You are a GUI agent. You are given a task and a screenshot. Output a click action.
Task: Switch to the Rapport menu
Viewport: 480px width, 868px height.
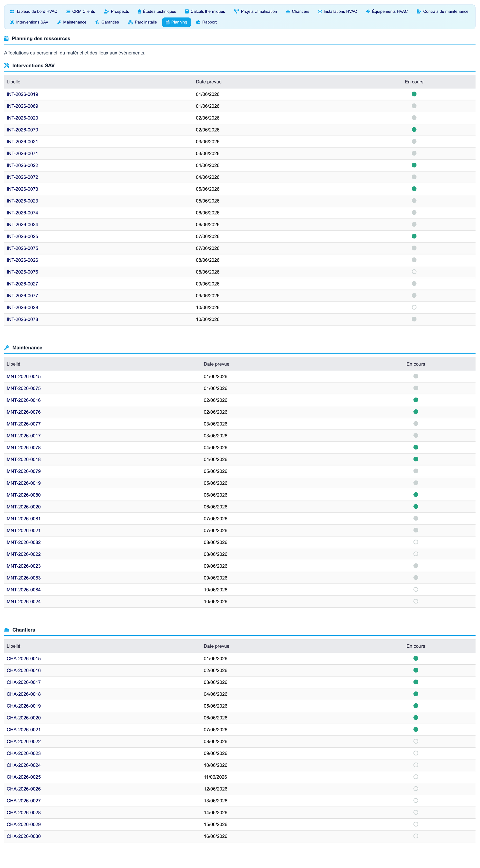[206, 22]
